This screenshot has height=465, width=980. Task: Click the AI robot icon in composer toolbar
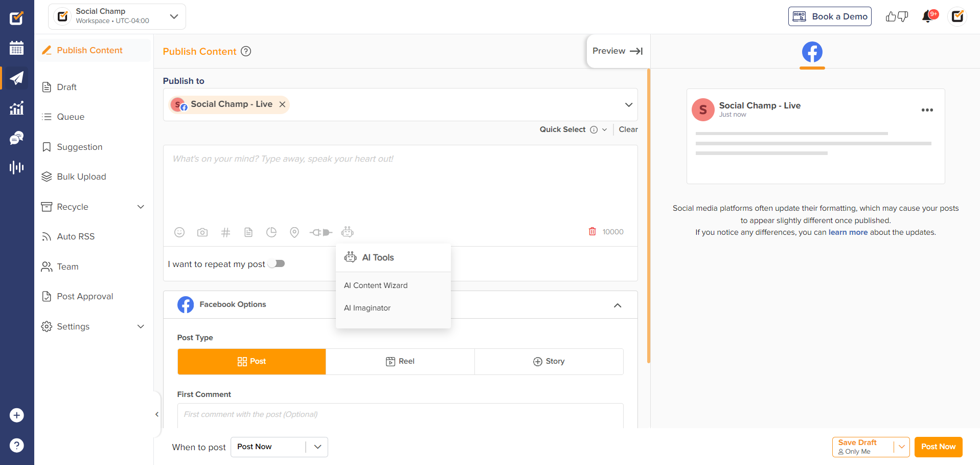[x=348, y=232]
